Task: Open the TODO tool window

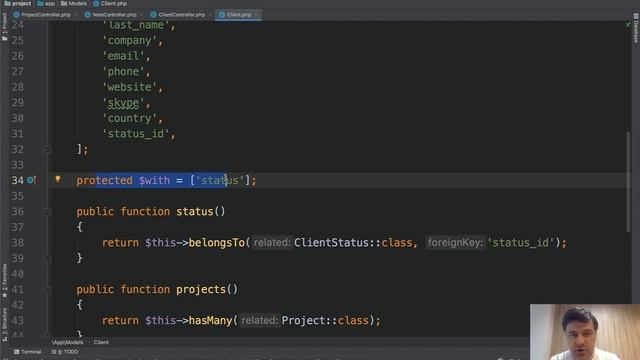Action: 65,352
